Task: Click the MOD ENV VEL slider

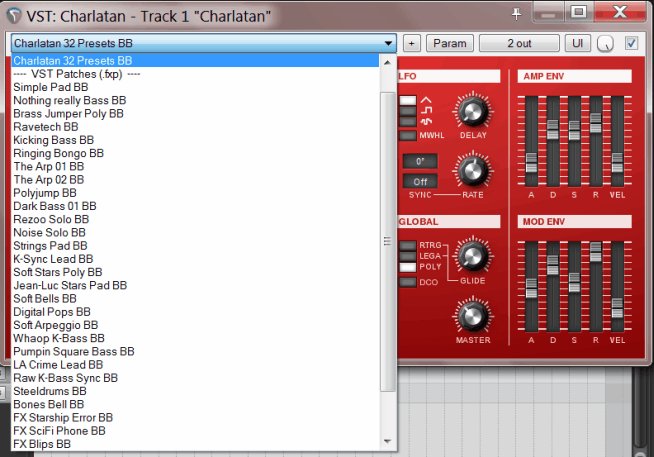Action: pyautogui.click(x=617, y=308)
